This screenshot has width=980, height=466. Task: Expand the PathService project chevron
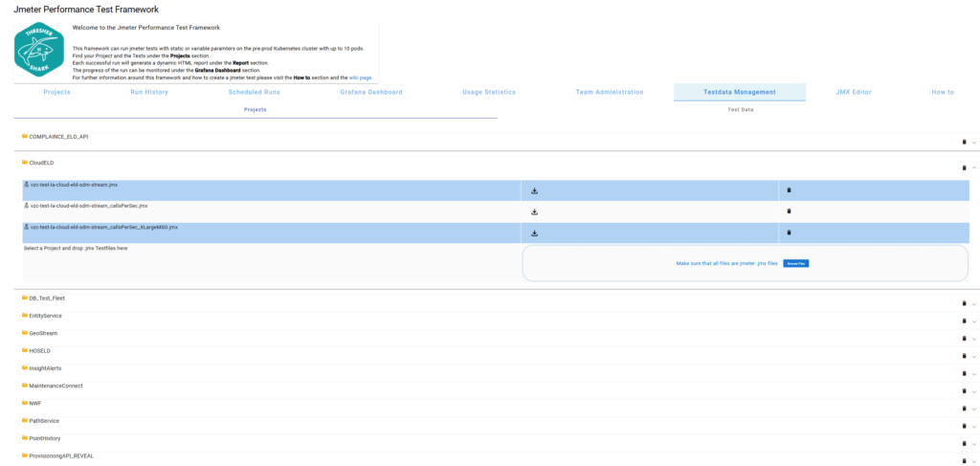coord(973,427)
